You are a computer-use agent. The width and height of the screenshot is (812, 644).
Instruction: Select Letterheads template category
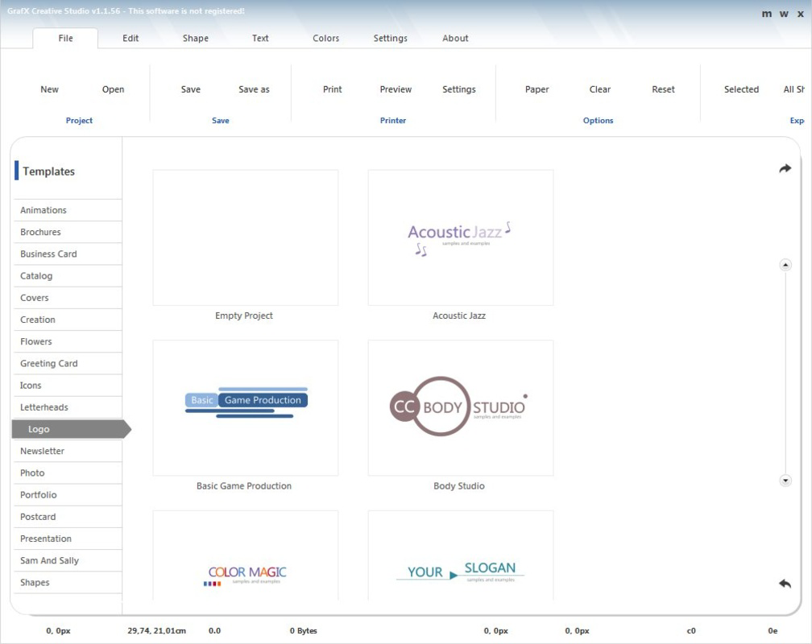click(x=68, y=407)
